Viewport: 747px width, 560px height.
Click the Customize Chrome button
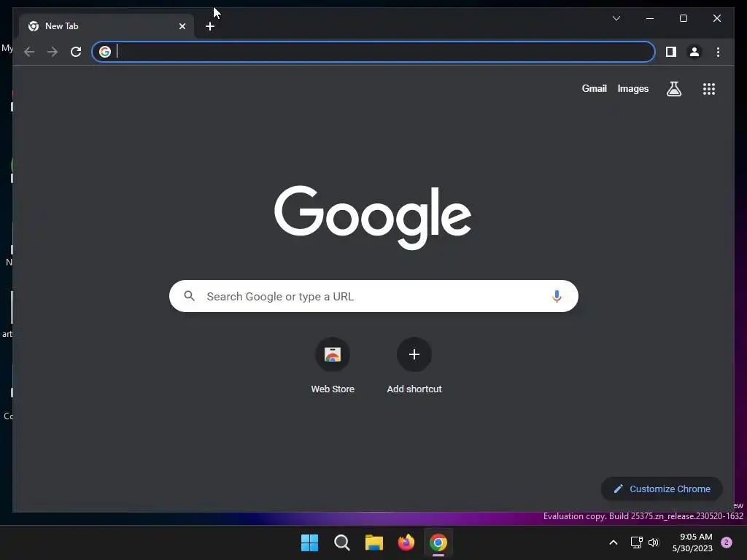tap(662, 489)
